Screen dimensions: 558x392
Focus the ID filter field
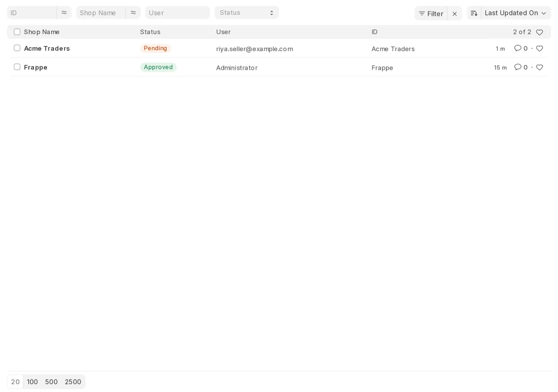click(x=32, y=13)
